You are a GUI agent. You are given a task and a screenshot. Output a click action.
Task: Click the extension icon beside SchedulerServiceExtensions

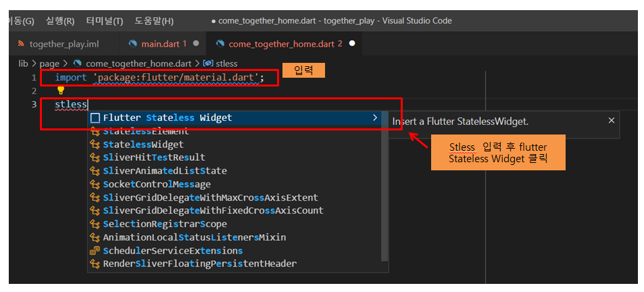pos(95,251)
